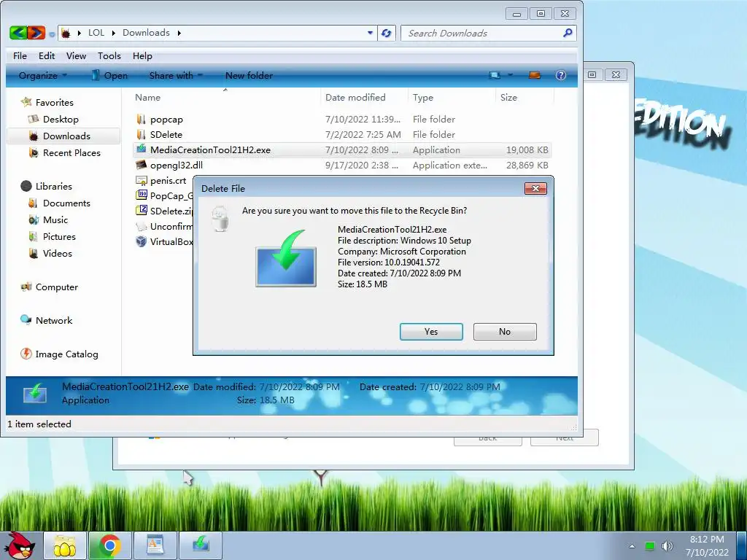Screen dimensions: 747x560
Task: Expand address bar history dropdown
Action: pos(370,33)
